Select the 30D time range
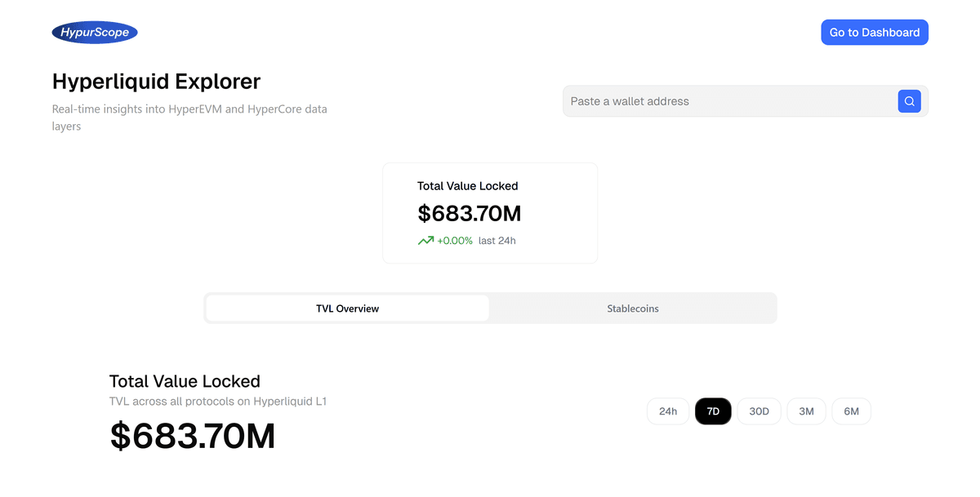This screenshot has width=980, height=497. tap(759, 411)
